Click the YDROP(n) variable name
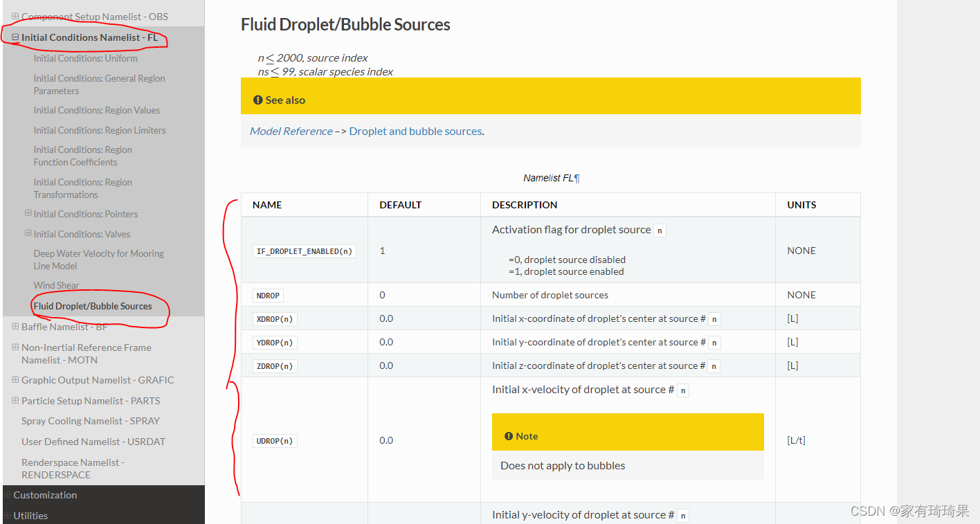This screenshot has height=524, width=980. (275, 343)
